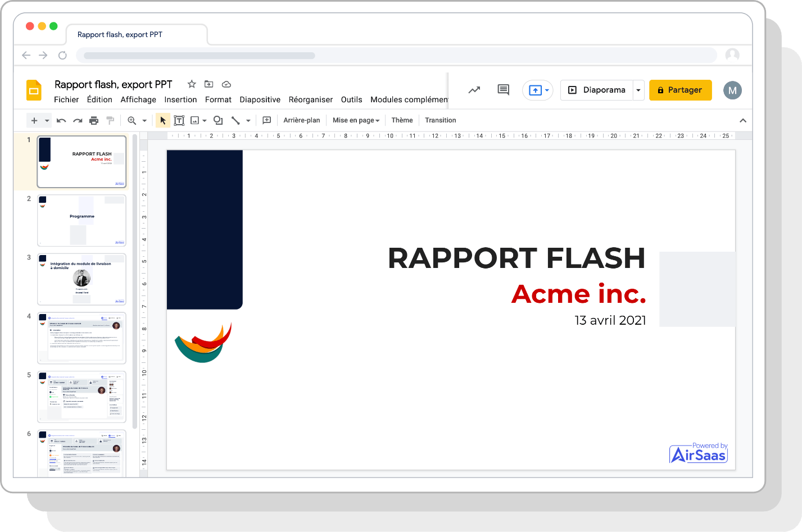802x532 pixels.
Task: Start the Diaporama slideshow
Action: pos(597,90)
